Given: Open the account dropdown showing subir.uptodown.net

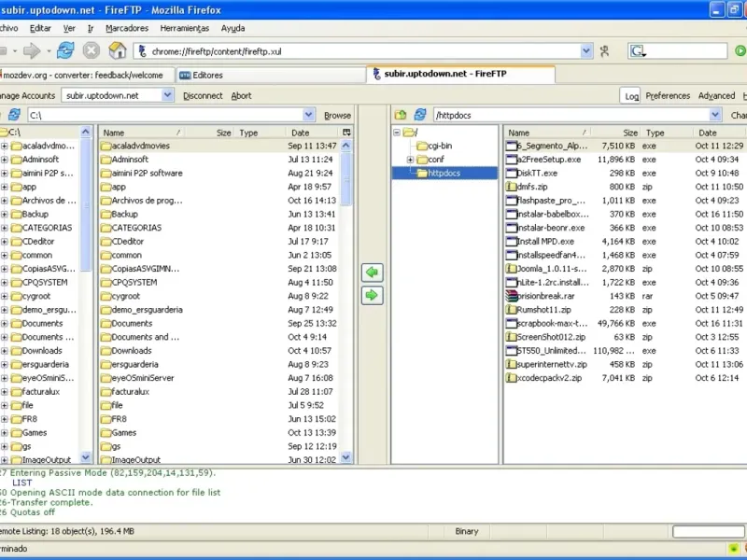Looking at the screenshot, I should (x=167, y=95).
